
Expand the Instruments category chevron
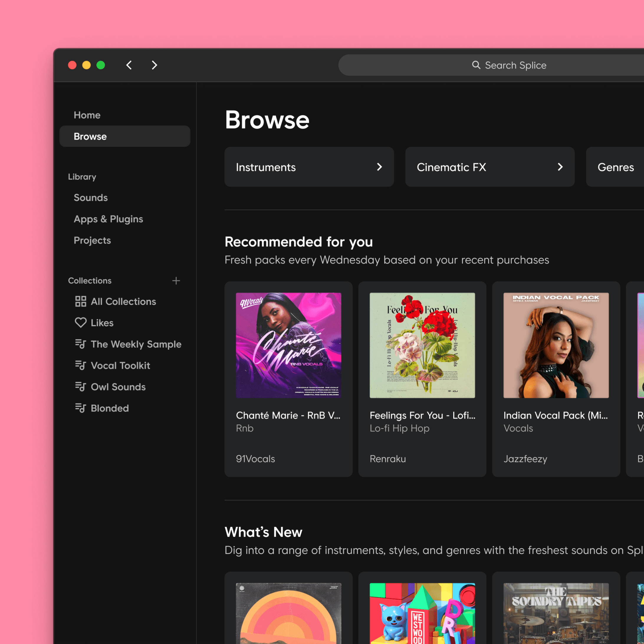(379, 167)
